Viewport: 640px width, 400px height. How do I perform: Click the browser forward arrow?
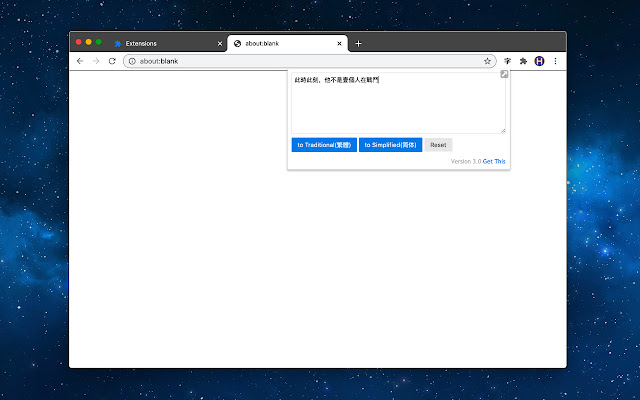pyautogui.click(x=96, y=61)
